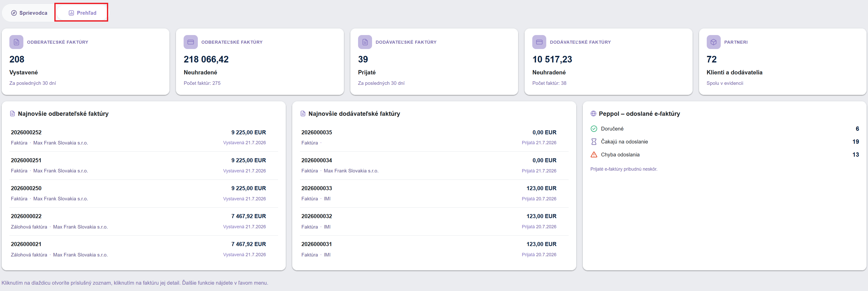Screen dimensions: 868x291
Task: Click the red warning icon beside Chyba odoslania
Action: point(594,155)
